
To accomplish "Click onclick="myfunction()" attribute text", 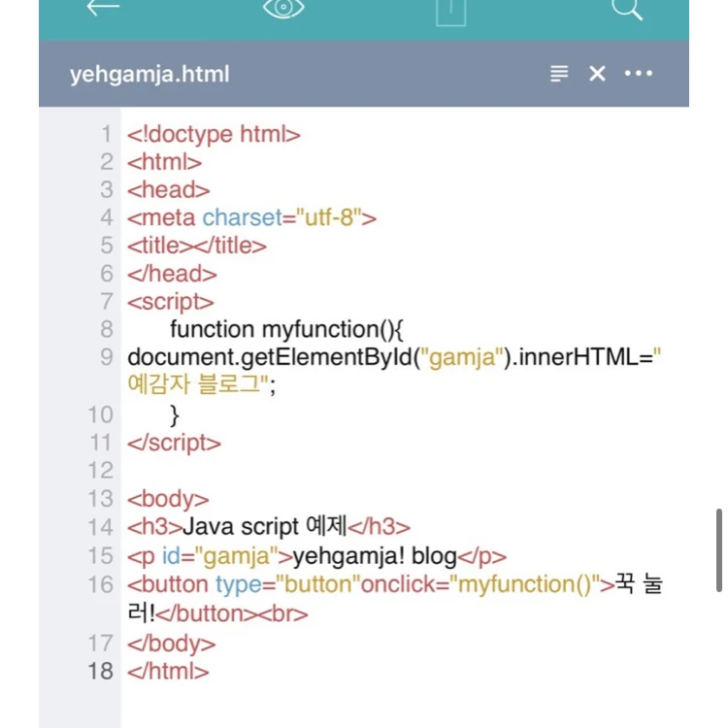I will 481,584.
